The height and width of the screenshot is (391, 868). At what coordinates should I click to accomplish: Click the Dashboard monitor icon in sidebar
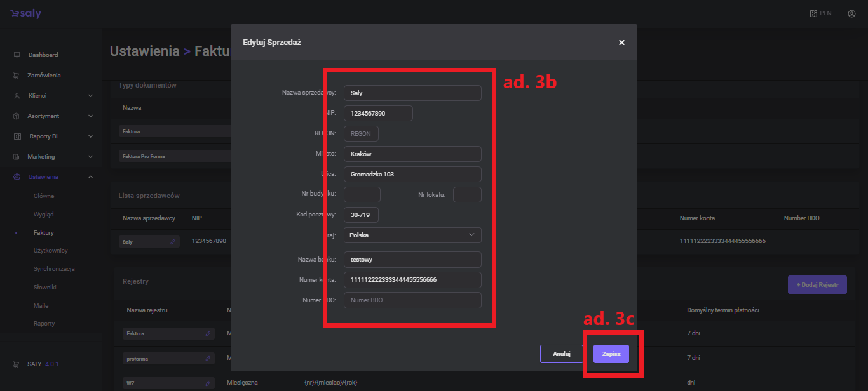pyautogui.click(x=17, y=55)
